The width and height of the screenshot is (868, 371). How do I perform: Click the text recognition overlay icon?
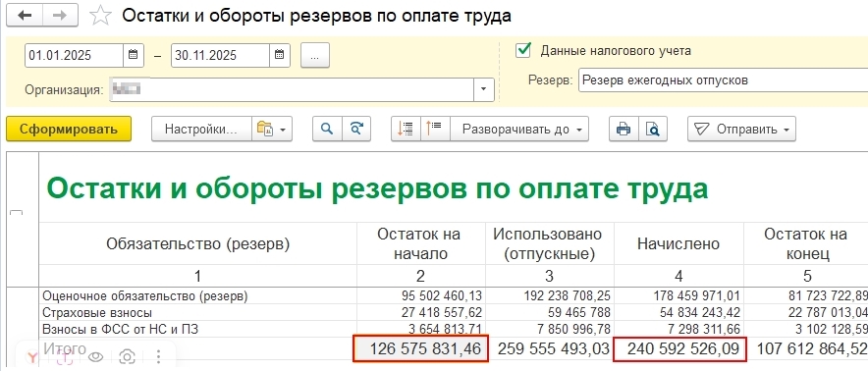coord(65,357)
